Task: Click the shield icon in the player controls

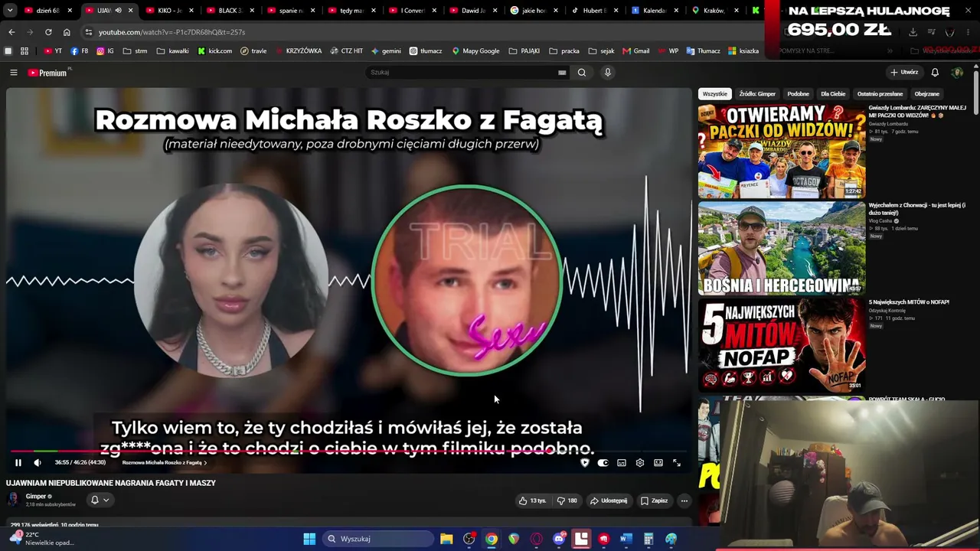Action: tap(585, 462)
